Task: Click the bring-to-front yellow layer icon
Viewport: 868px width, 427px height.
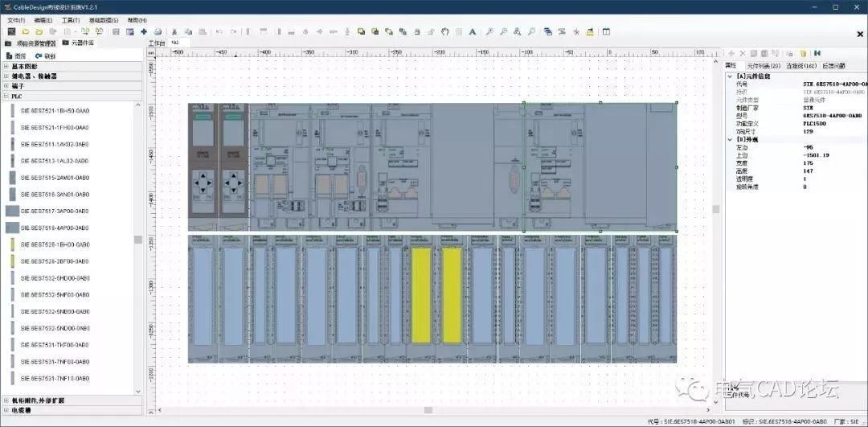Action: [361, 31]
